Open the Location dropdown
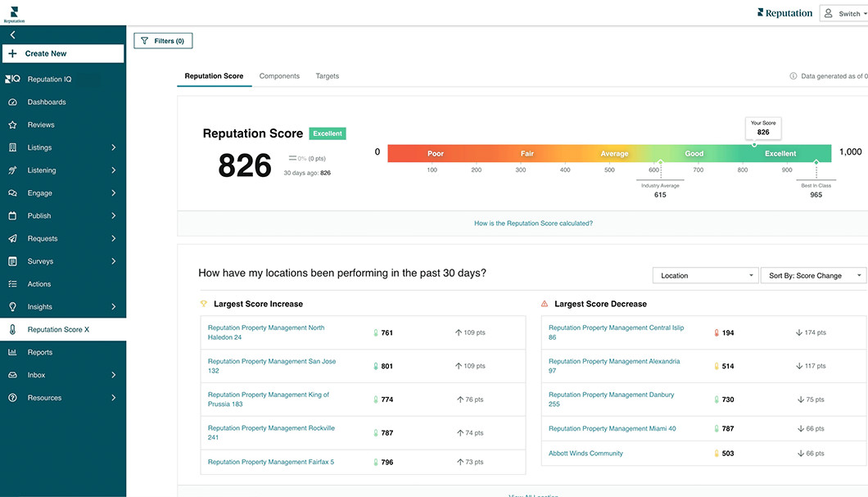Screen dimensions: 868x497 706,276
